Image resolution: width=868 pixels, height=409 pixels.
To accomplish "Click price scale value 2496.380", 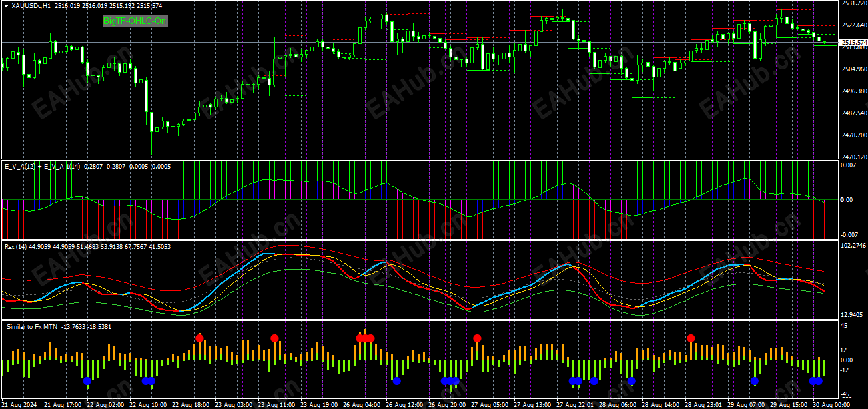I will pyautogui.click(x=853, y=91).
